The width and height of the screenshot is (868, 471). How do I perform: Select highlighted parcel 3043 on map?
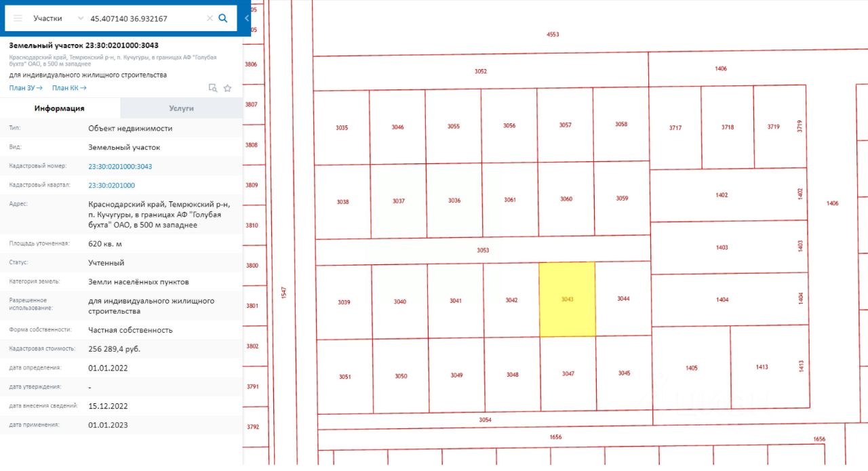tap(568, 299)
